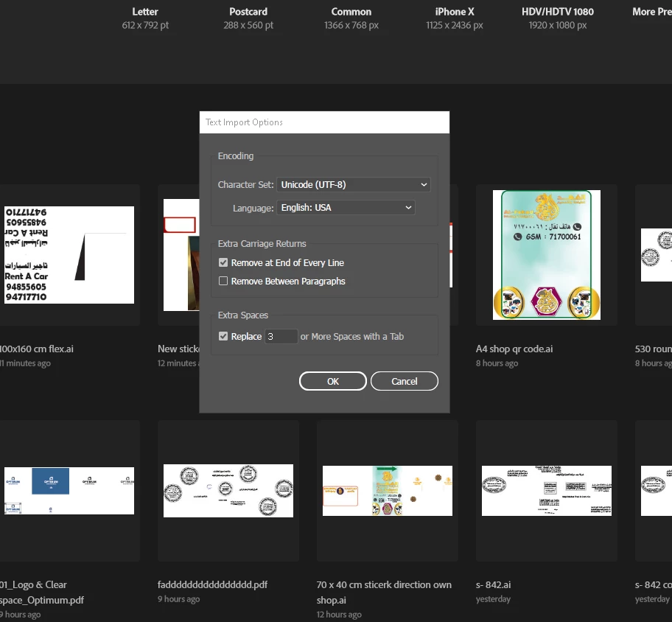Viewport: 672px width, 622px height.
Task: Open the fadddddddddddddddd.pdf thumbnail
Action: pos(228,491)
